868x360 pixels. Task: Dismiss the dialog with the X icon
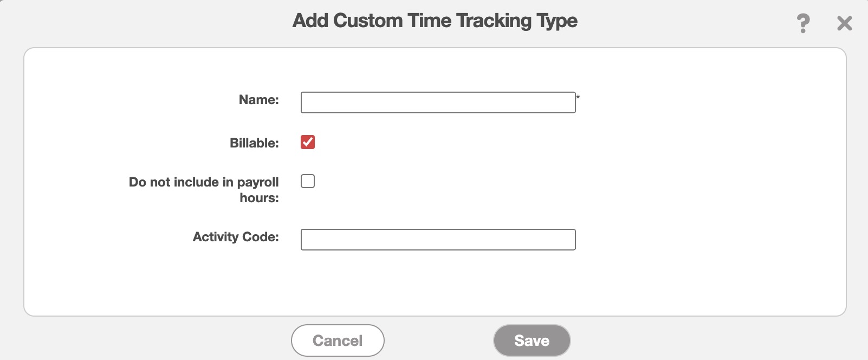point(844,23)
